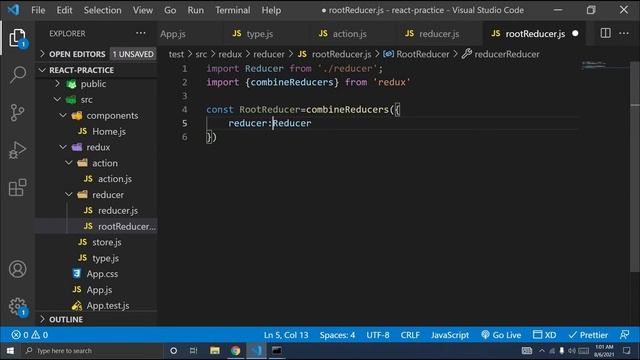Expand the public folder
640x360 pixels.
coord(93,84)
